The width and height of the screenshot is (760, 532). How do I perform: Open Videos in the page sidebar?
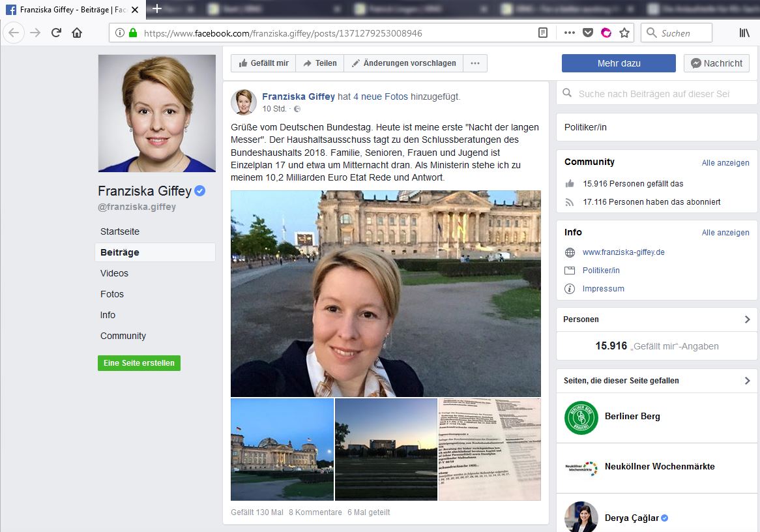114,273
